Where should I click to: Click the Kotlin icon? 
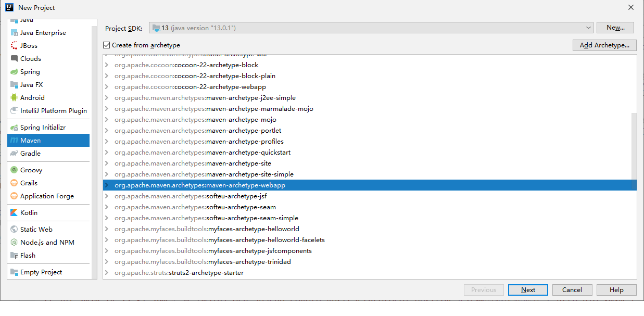pos(14,213)
